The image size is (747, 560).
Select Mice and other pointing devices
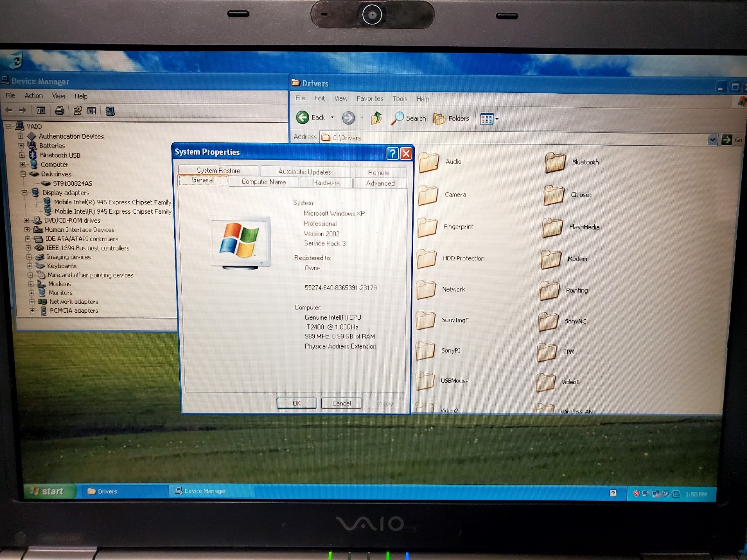point(91,275)
